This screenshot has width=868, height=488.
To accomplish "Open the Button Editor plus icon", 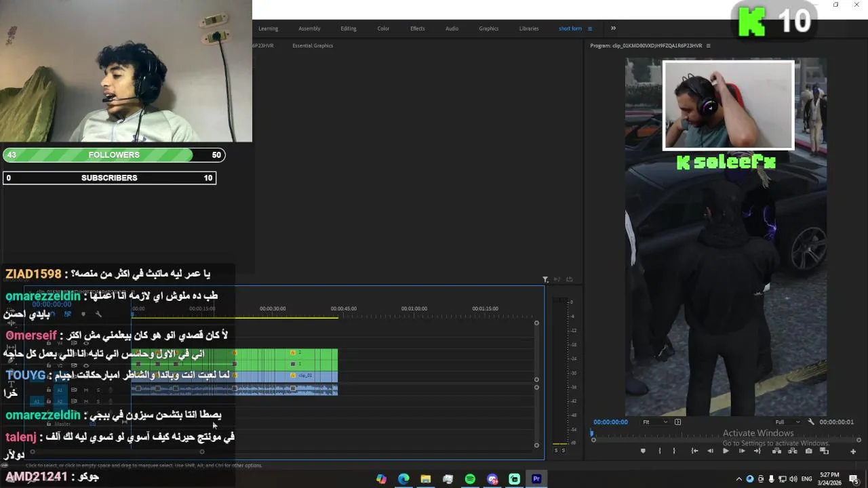I will pos(853,451).
